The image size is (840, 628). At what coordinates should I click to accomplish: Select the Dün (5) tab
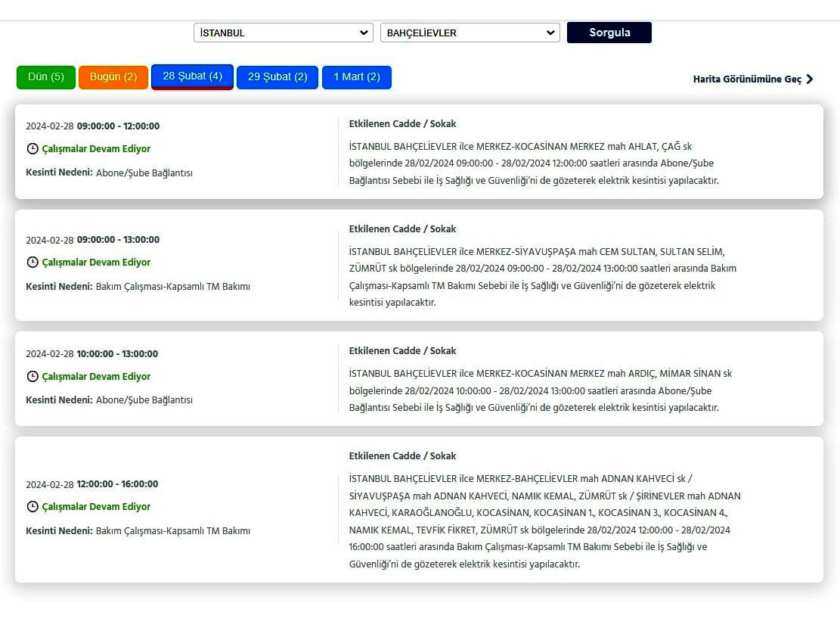46,77
